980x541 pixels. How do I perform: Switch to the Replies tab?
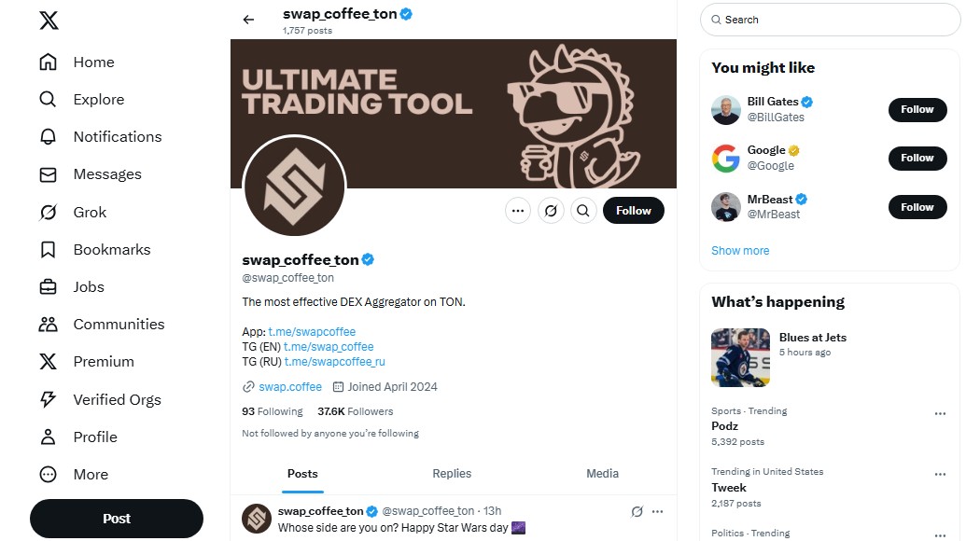point(452,474)
